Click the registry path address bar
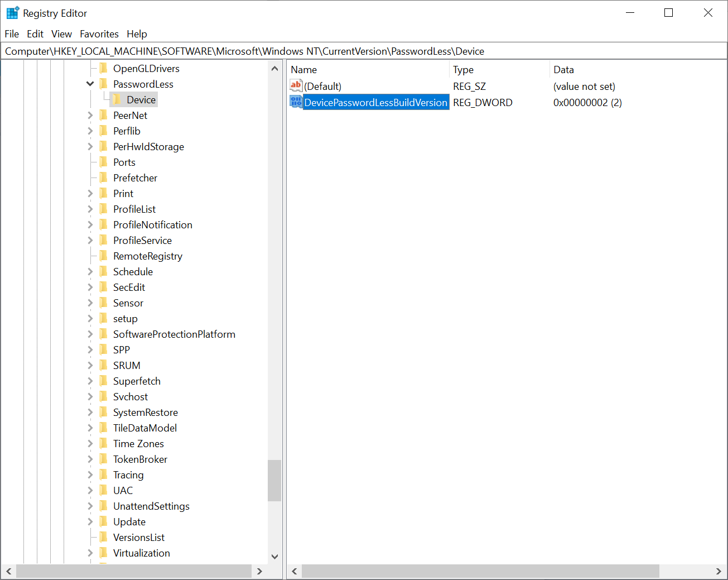 364,51
